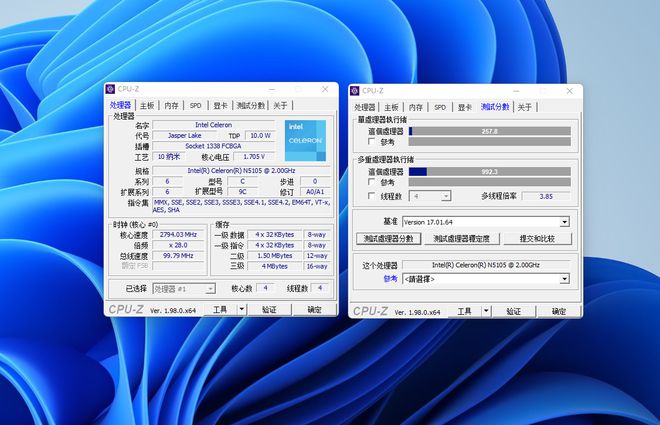Click the name field Intel Celeron

tap(213, 125)
